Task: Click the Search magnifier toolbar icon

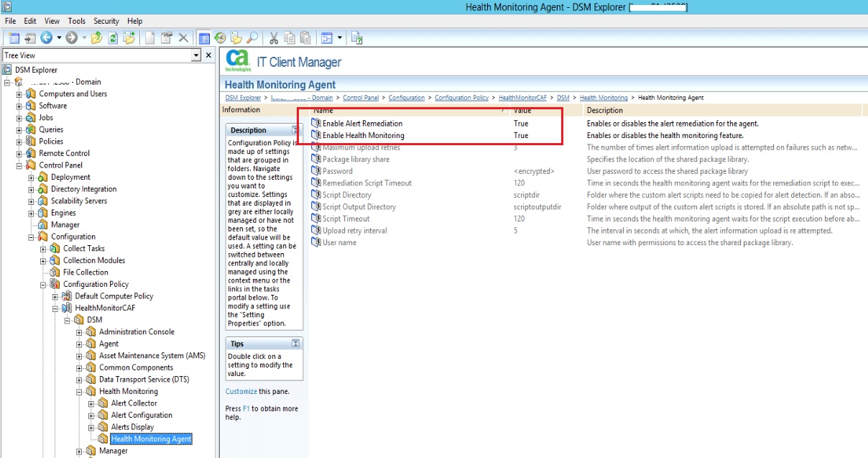Action: pyautogui.click(x=252, y=37)
